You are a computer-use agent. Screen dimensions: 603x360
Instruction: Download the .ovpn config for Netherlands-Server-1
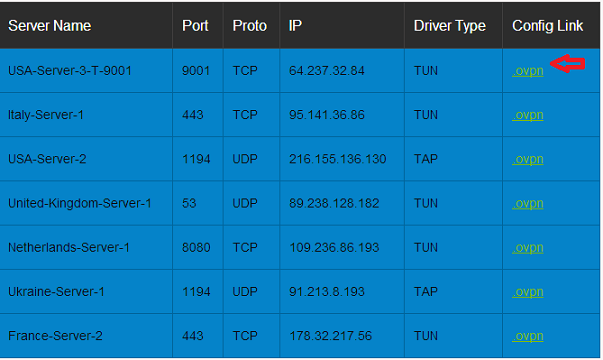[x=528, y=248]
